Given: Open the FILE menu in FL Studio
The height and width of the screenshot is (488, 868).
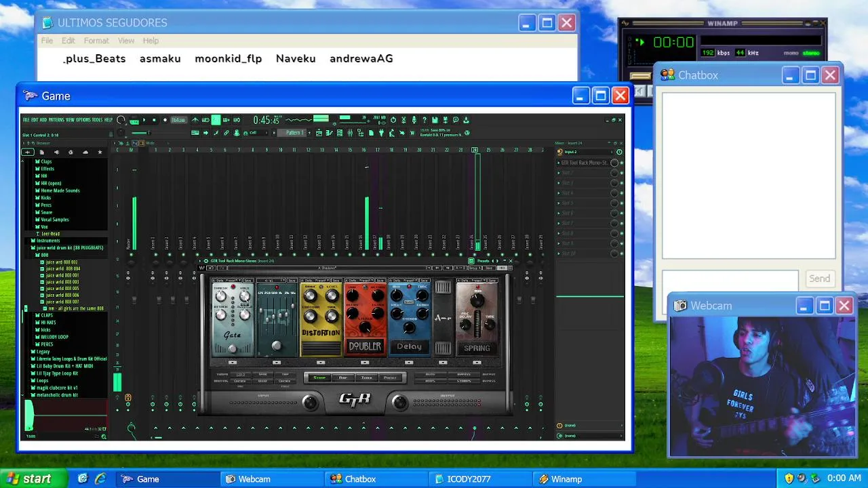Looking at the screenshot, I should (x=26, y=120).
